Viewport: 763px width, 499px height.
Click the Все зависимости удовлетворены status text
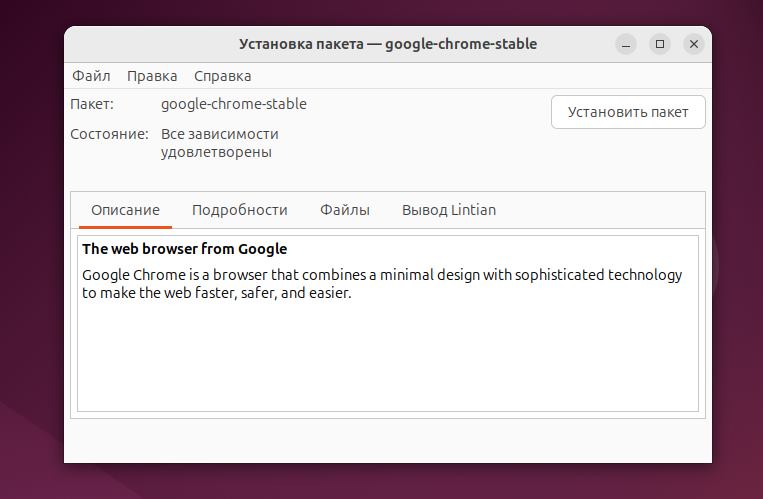click(219, 143)
